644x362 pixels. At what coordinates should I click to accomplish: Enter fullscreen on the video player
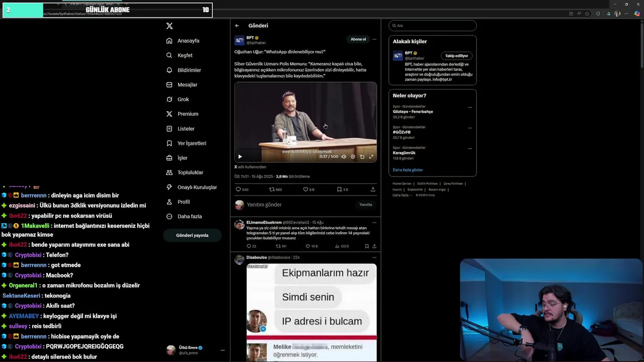click(x=371, y=157)
